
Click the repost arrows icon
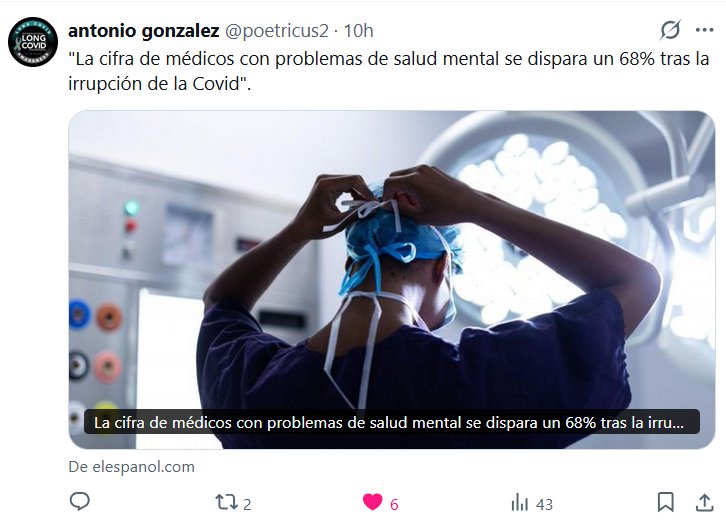[x=226, y=503]
